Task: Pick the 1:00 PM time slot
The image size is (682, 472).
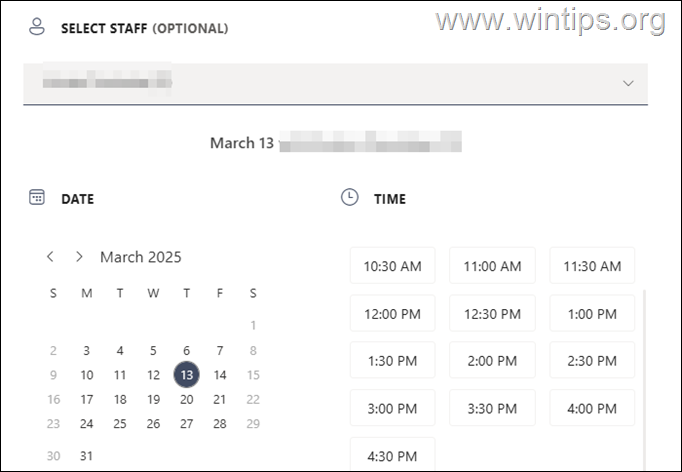Action: (592, 314)
